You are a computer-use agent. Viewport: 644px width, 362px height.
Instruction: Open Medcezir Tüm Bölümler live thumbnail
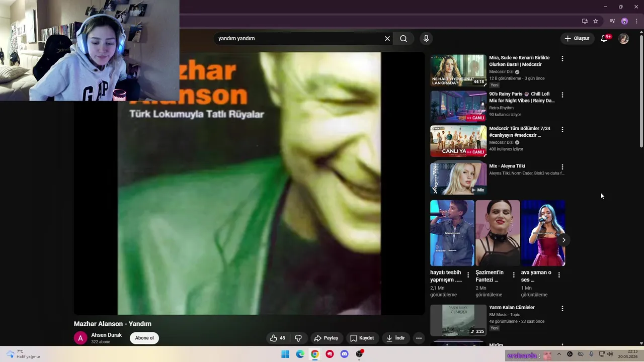458,141
